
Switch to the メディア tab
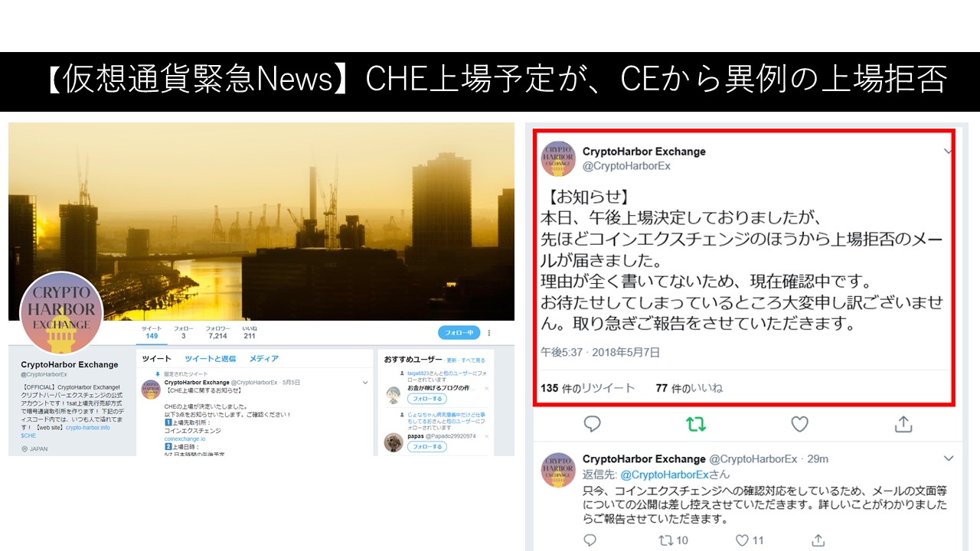[x=263, y=358]
